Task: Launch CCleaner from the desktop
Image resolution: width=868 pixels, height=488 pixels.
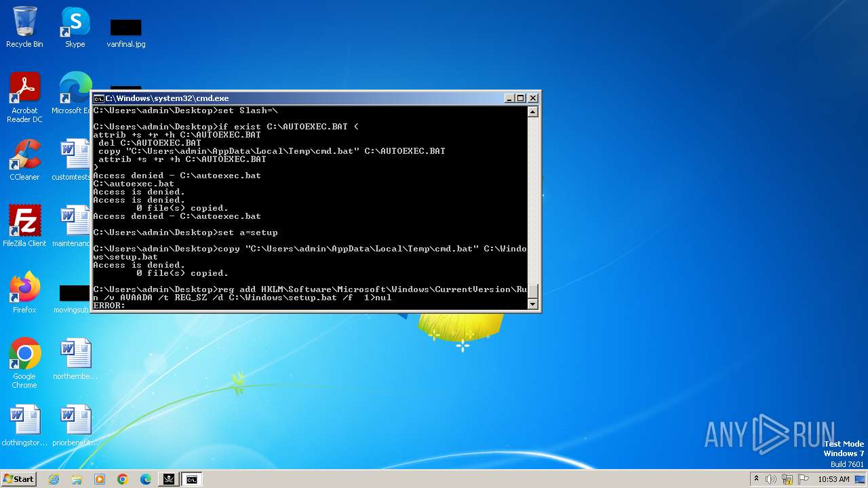Action: click(x=24, y=160)
